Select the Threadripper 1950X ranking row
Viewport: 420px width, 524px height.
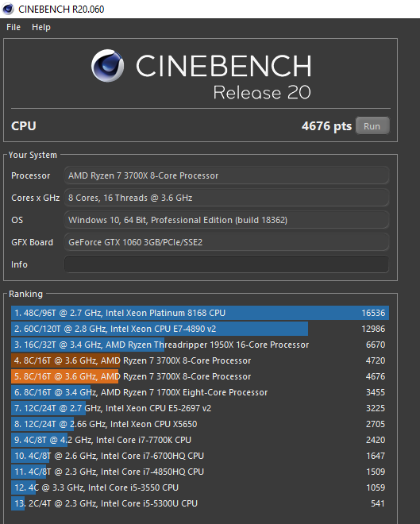click(x=200, y=345)
